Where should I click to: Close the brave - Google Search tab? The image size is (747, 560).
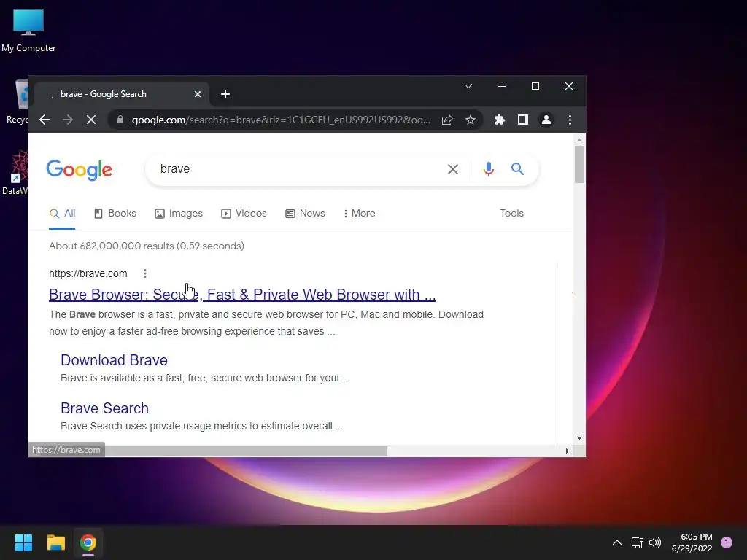coord(197,94)
